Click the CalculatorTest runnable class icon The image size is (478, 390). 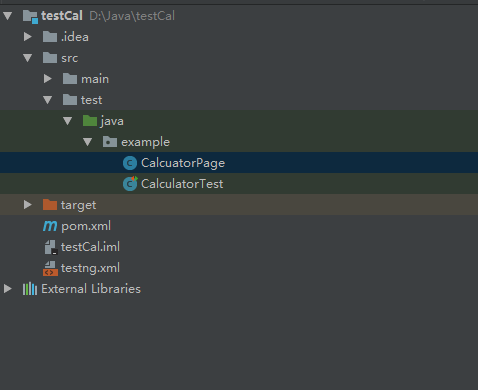coord(130,184)
